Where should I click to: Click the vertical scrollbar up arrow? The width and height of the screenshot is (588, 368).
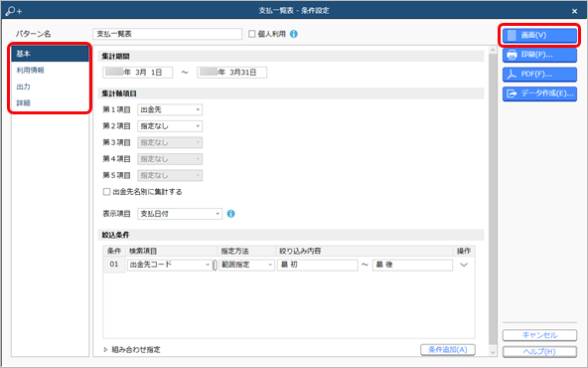[493, 50]
